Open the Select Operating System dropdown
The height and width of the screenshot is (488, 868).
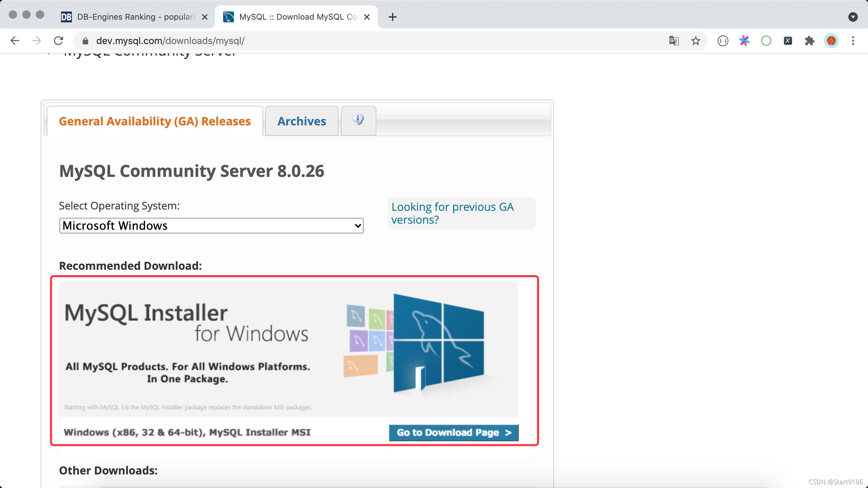211,226
